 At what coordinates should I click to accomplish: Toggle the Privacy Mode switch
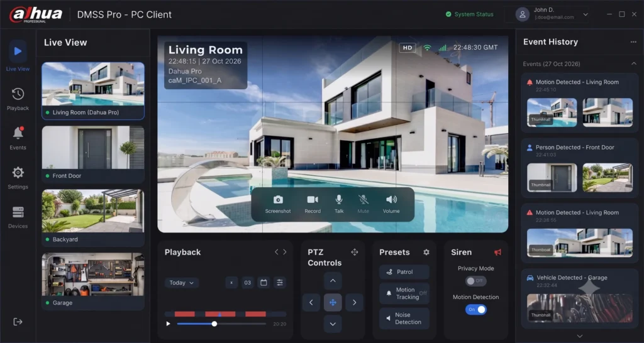point(475,281)
